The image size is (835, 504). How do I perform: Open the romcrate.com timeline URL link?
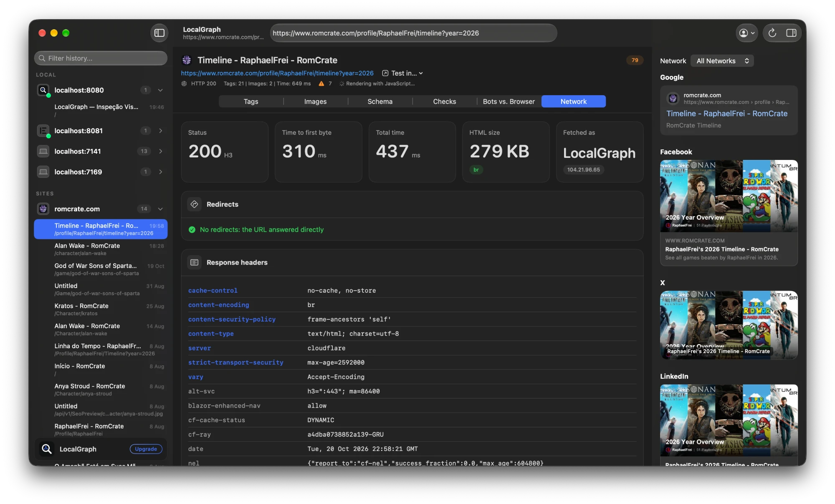277,73
